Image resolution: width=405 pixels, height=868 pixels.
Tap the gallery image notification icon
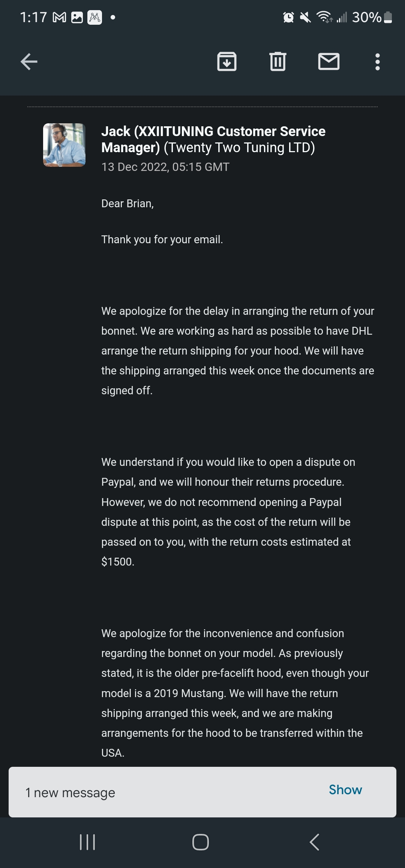[77, 17]
